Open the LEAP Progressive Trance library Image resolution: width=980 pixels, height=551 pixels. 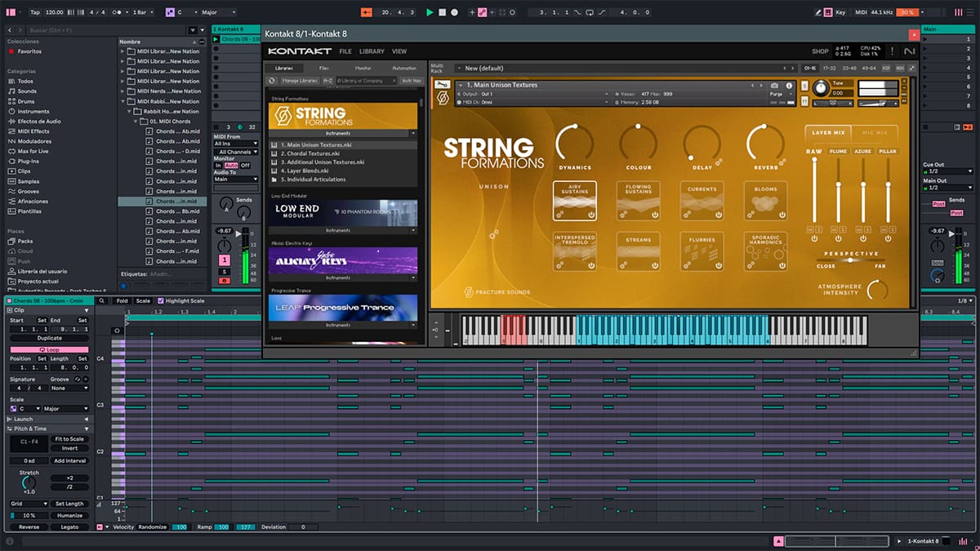[x=344, y=308]
